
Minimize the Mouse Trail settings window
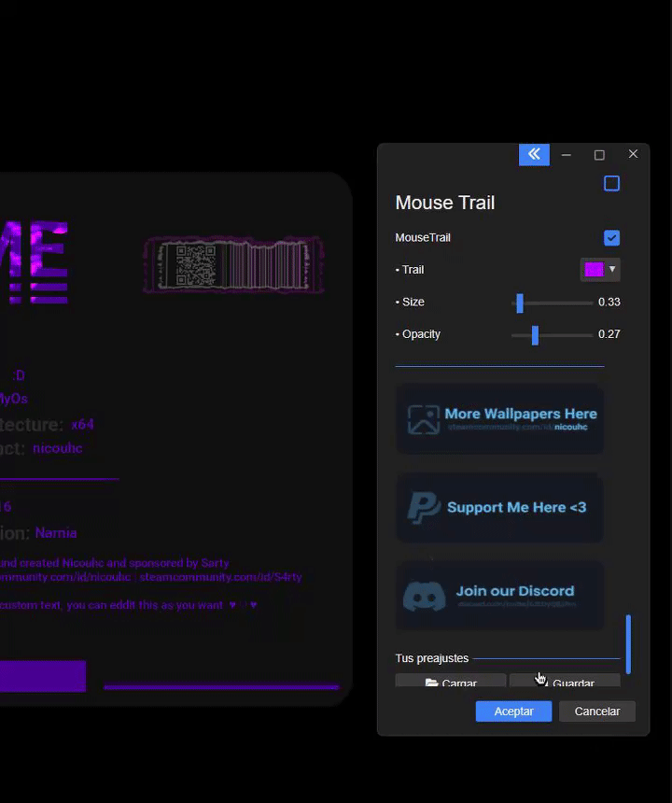(x=566, y=155)
